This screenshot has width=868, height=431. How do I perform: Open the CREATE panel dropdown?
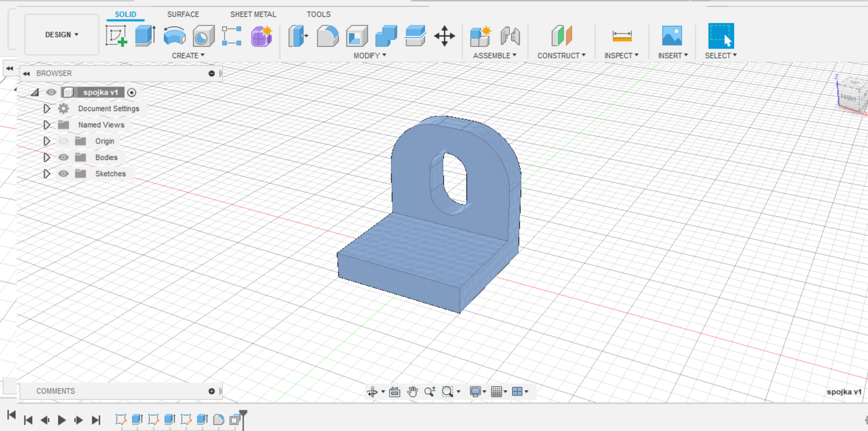tap(188, 56)
